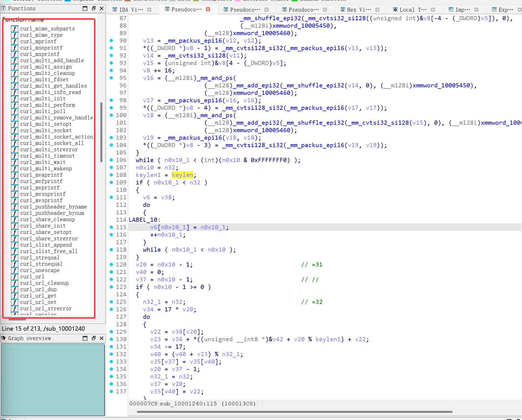522x420 pixels.
Task: Click the Graph overview title icon
Action: pos(4,338)
